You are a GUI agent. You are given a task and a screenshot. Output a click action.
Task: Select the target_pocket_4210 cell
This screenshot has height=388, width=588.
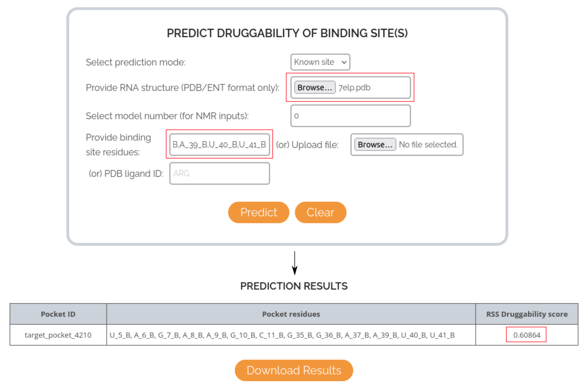click(x=58, y=335)
